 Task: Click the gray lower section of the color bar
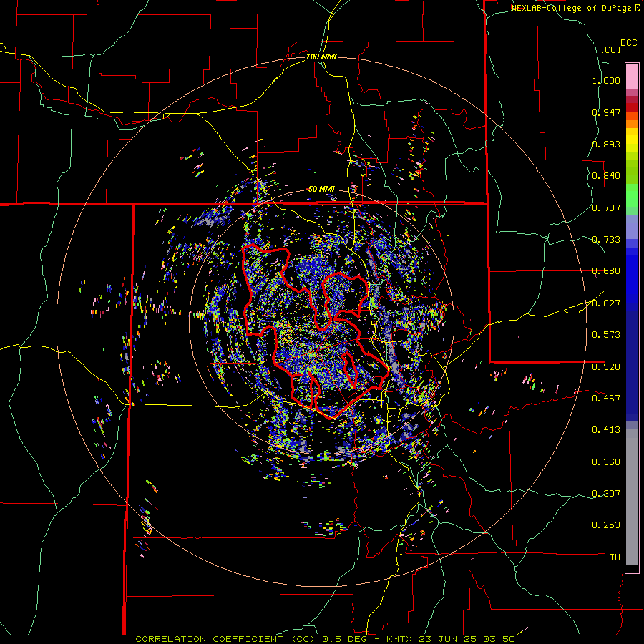632,497
